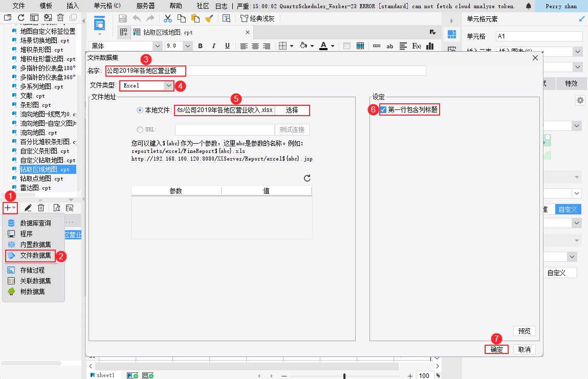588x379 pixels.
Task: Click the edit pencil icon in dataset panel
Action: click(x=28, y=207)
